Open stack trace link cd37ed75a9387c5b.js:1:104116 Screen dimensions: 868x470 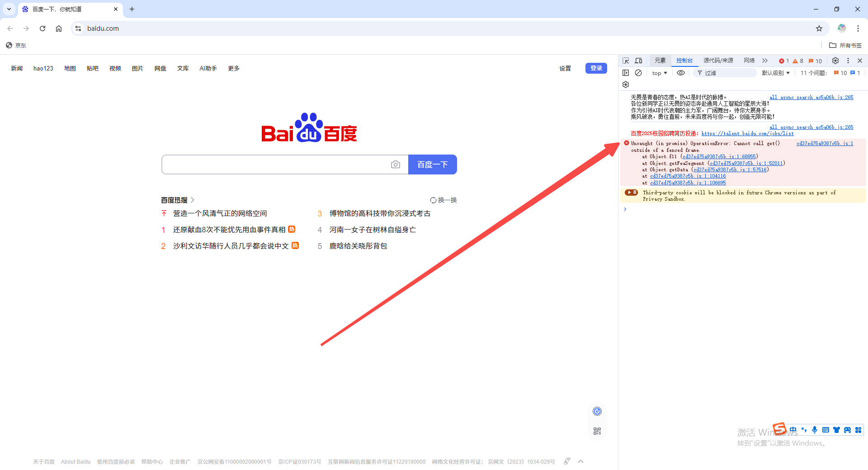[x=688, y=176]
